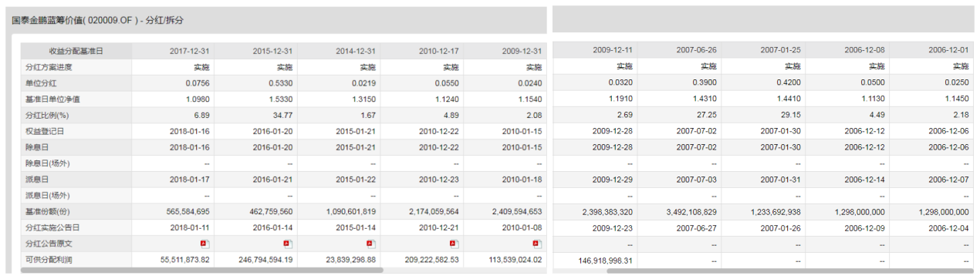Click the 2017-12-31 column header
Screen dimensions: 980x279
190,52
